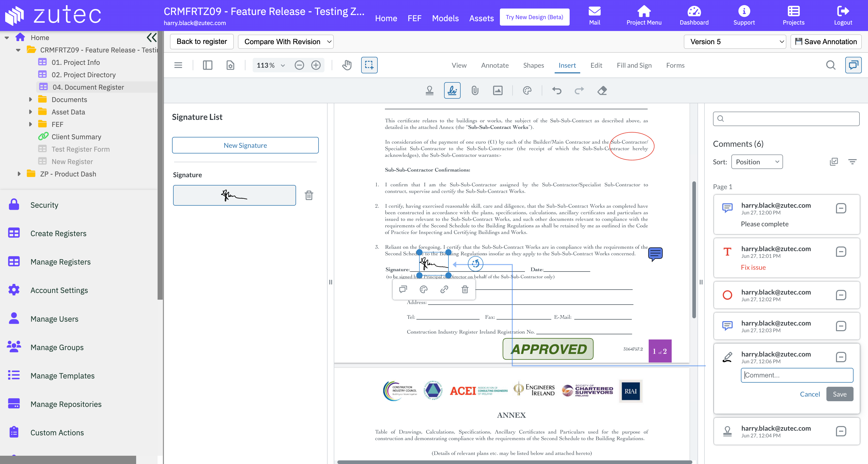Screen dimensions: 868x464
Task: Switch to the Annotate tab
Action: point(495,65)
